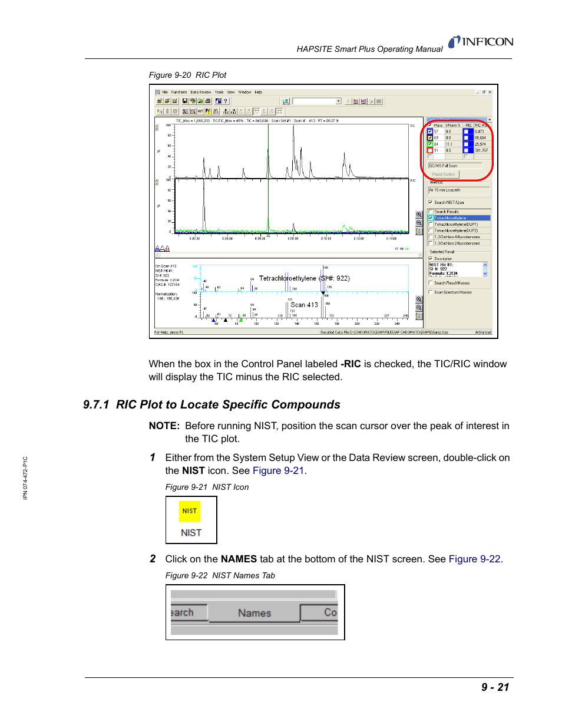The image size is (562, 728).
Task: Open the File menu
Action: [165, 92]
